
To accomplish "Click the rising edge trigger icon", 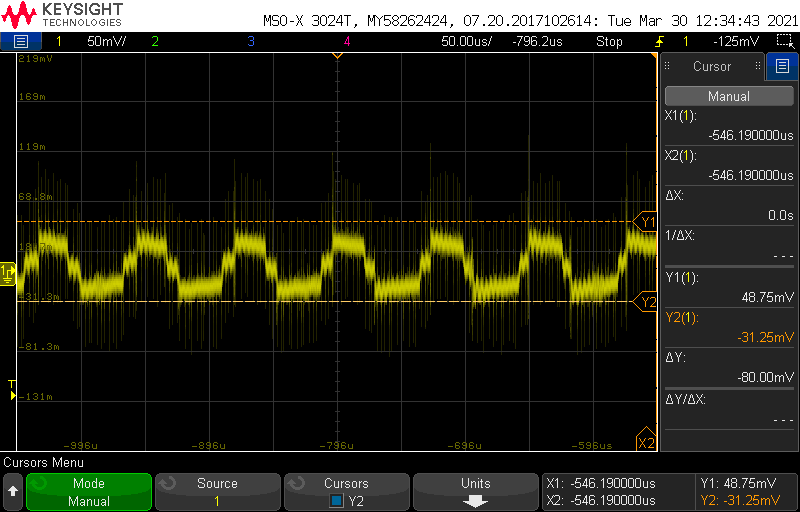I will coord(659,41).
